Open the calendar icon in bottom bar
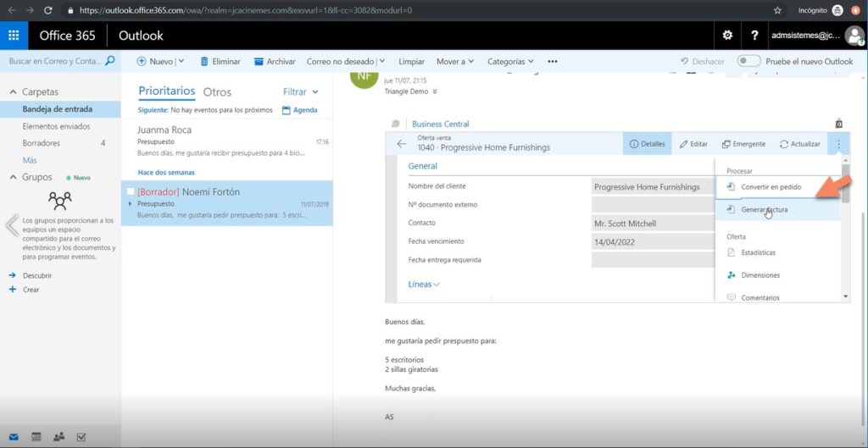 36,437
